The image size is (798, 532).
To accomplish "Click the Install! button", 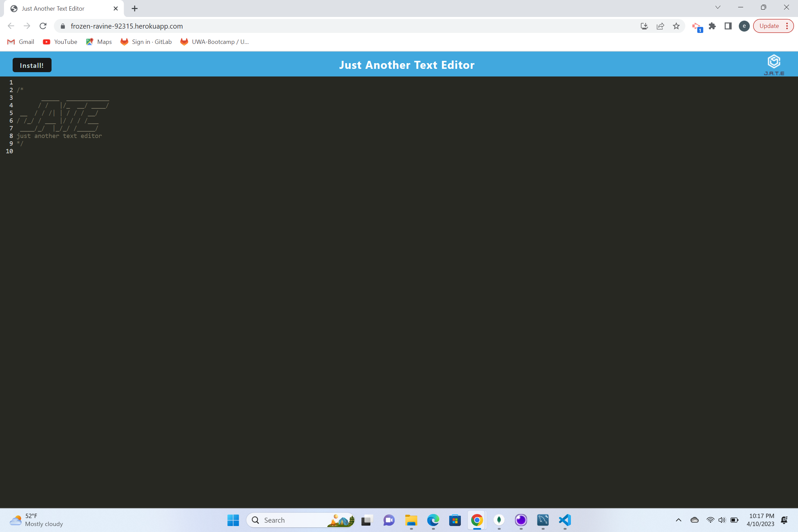I will coord(32,65).
